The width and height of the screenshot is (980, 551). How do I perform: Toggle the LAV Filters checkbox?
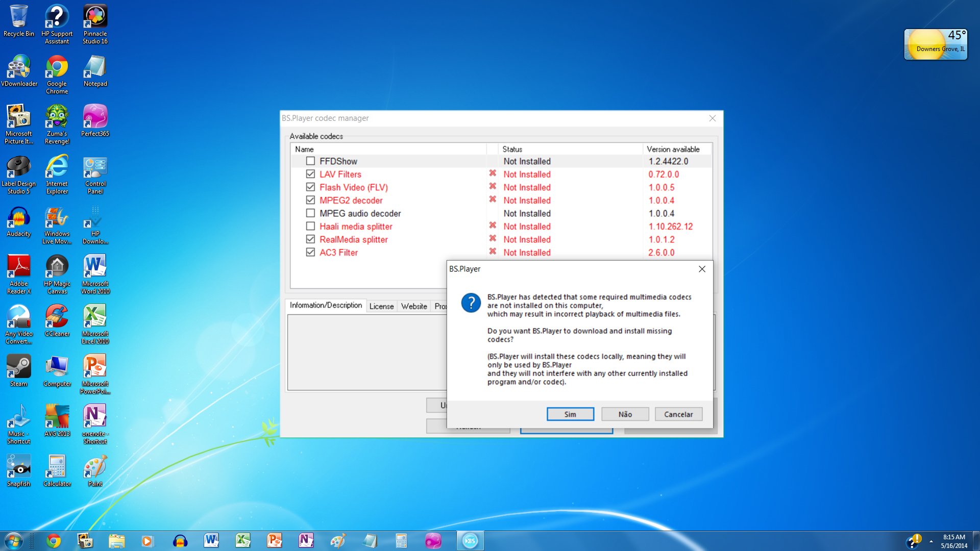point(310,174)
